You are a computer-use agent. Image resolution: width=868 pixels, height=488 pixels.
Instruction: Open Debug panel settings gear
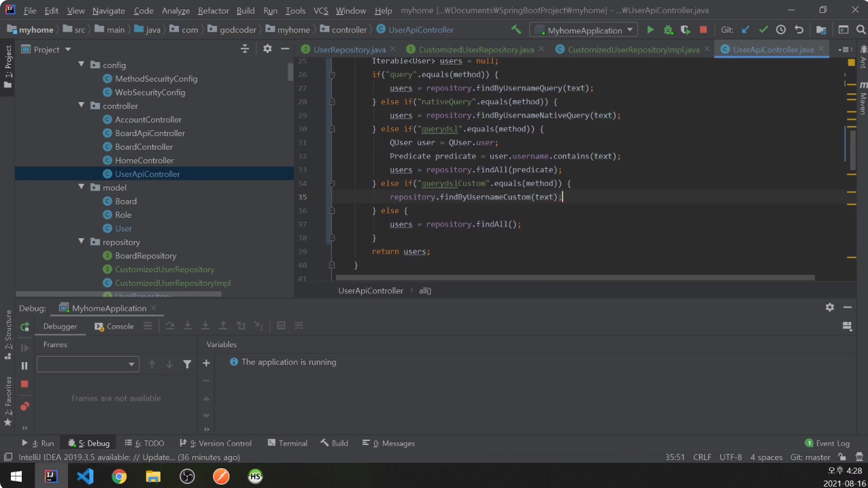[x=830, y=308]
